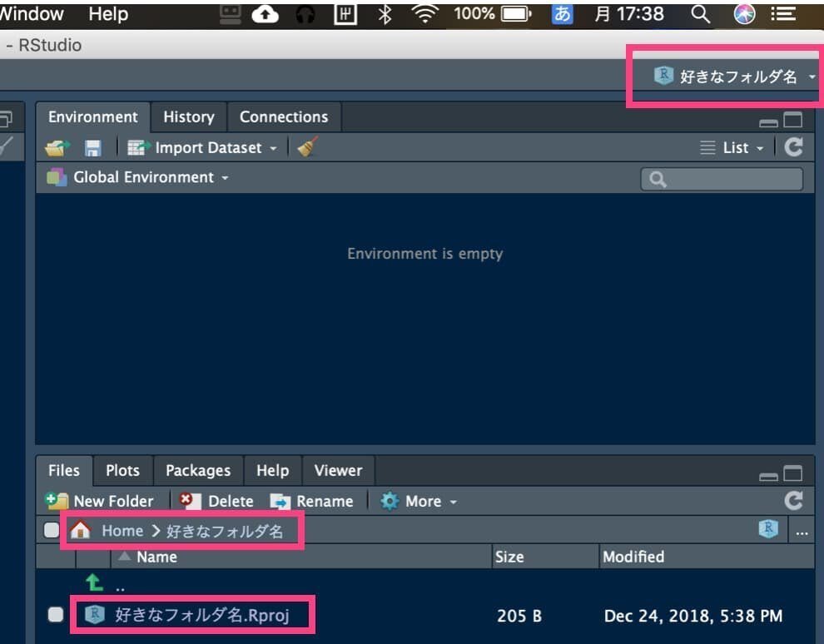Click the 205 B size value
This screenshot has height=644, width=824.
pyautogui.click(x=519, y=616)
